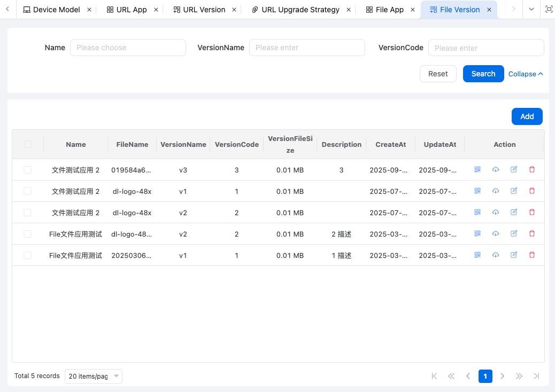Open the tab list dropdown arrow
Image resolution: width=555 pixels, height=392 pixels.
tap(531, 9)
